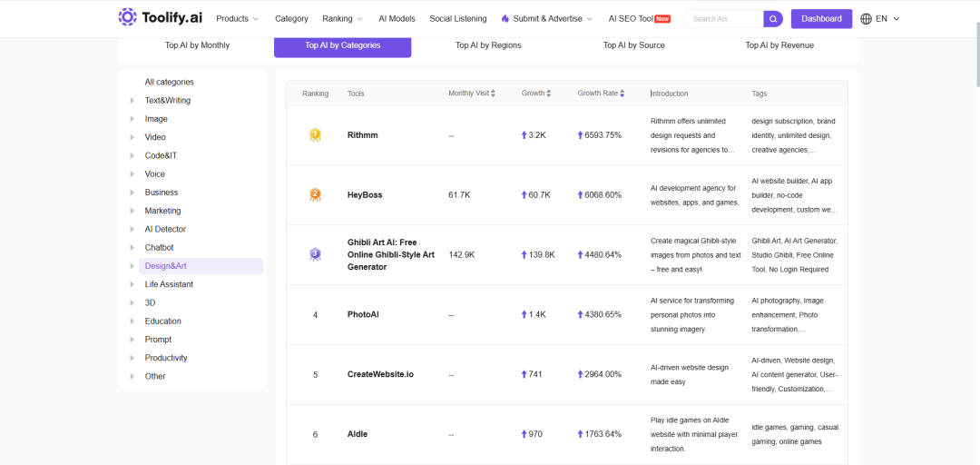Open the Submit & Advertise dropdown

coord(547,19)
